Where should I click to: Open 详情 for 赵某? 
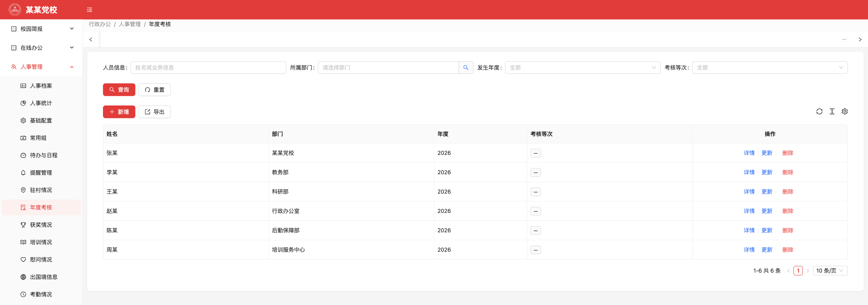click(749, 211)
